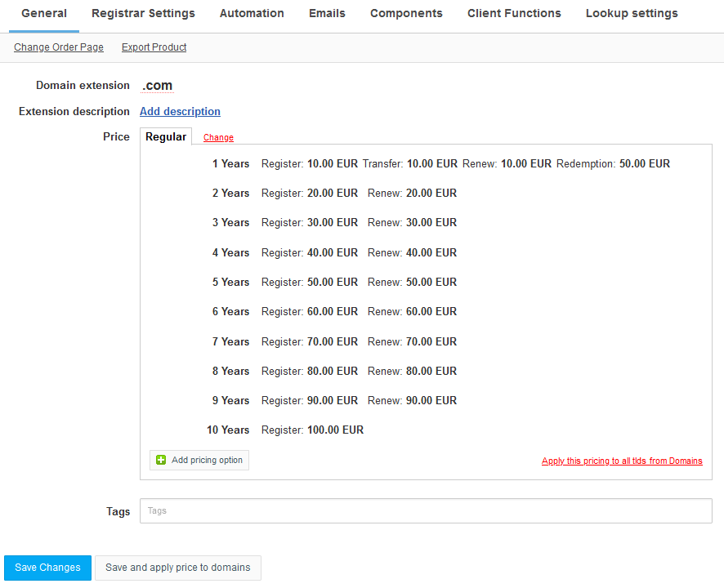This screenshot has height=588, width=724.
Task: Go to the Emails tab
Action: 326,13
